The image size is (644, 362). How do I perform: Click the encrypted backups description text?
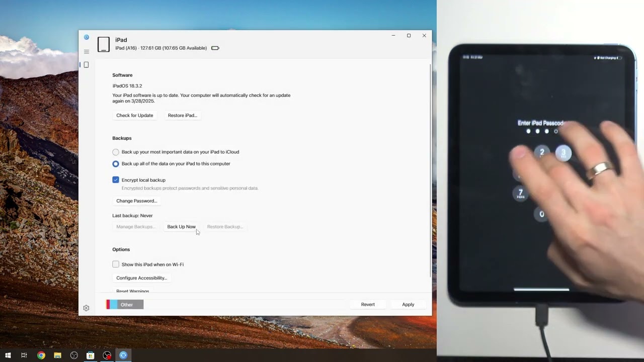pyautogui.click(x=190, y=189)
